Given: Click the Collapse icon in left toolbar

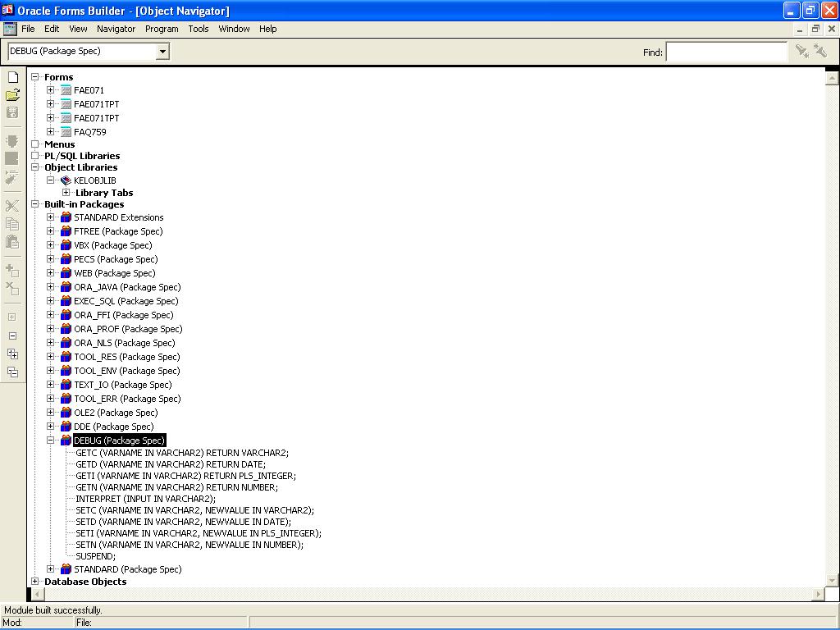Looking at the screenshot, I should tap(12, 336).
